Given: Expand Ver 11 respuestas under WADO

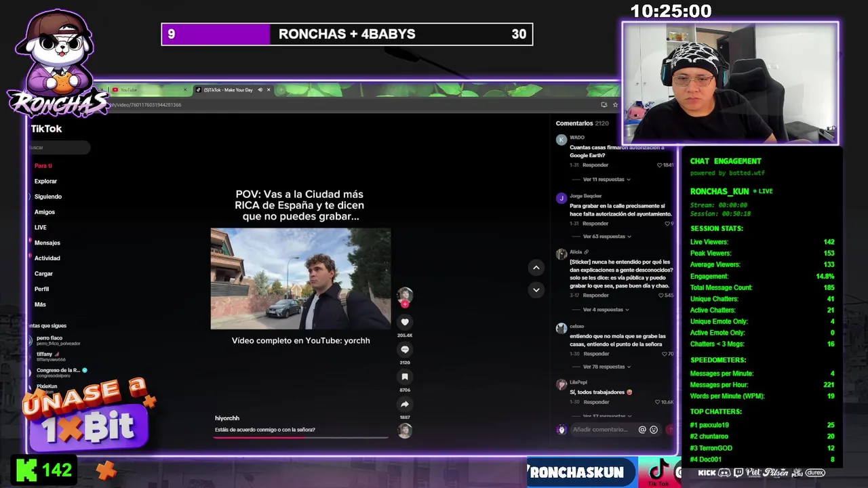Looking at the screenshot, I should [606, 180].
